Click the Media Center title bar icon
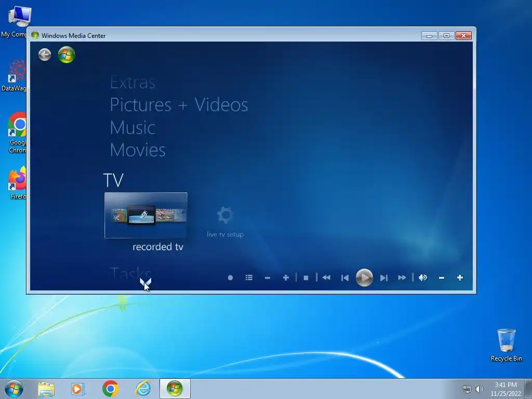The width and height of the screenshot is (532, 399). (35, 35)
